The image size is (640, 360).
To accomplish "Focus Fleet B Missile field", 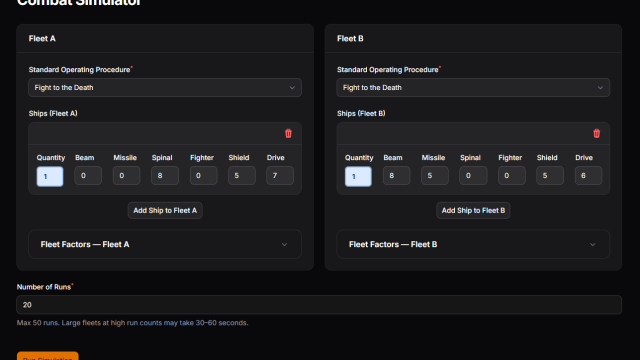I will [x=435, y=176].
